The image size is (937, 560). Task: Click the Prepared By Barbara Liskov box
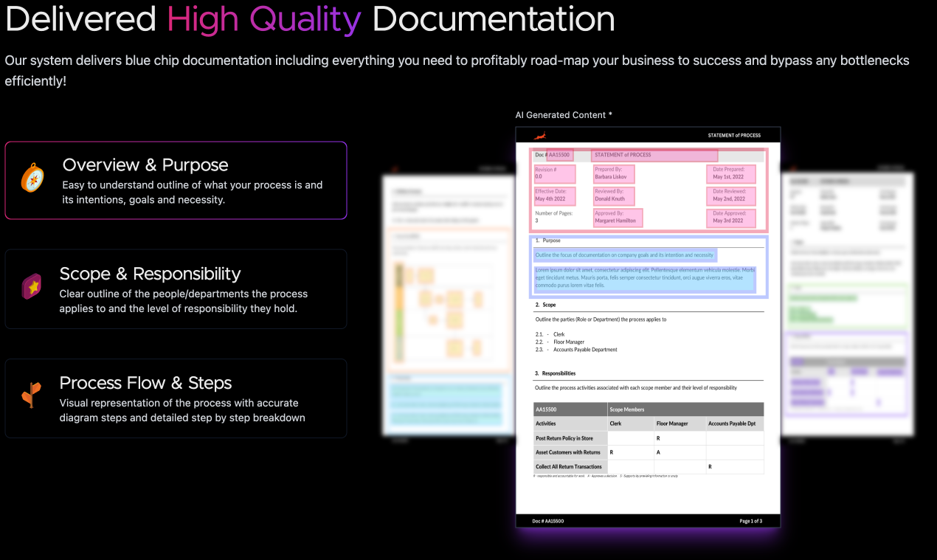(x=613, y=174)
